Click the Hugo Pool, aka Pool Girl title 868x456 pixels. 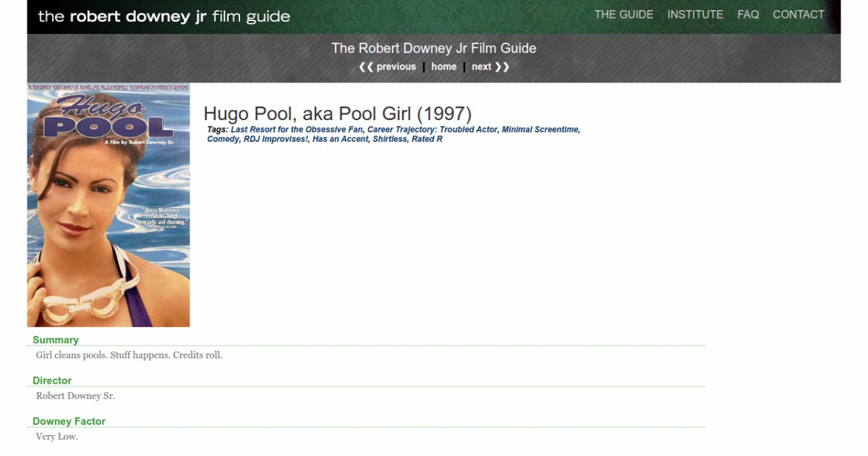coord(337,114)
